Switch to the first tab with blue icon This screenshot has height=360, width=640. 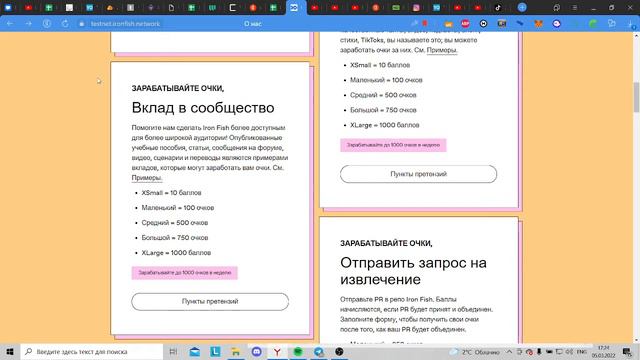click(x=8, y=7)
